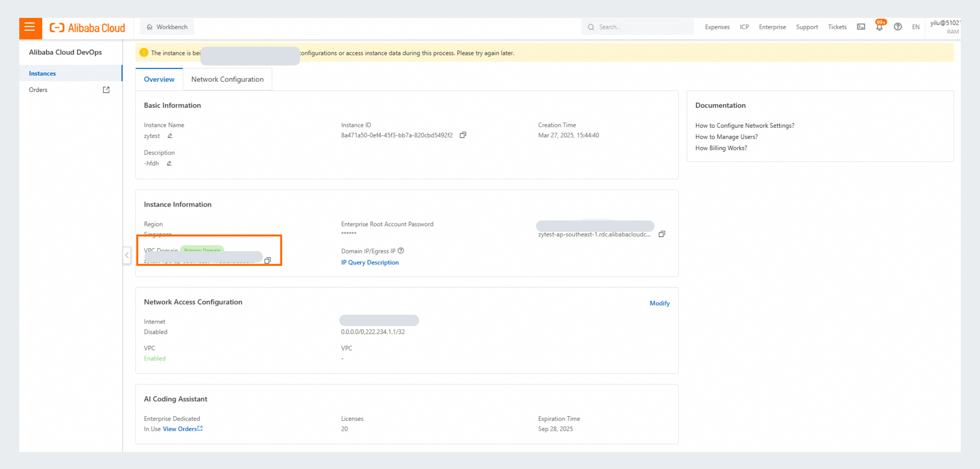Open the Tickets menu item
This screenshot has width=980, height=469.
[837, 27]
